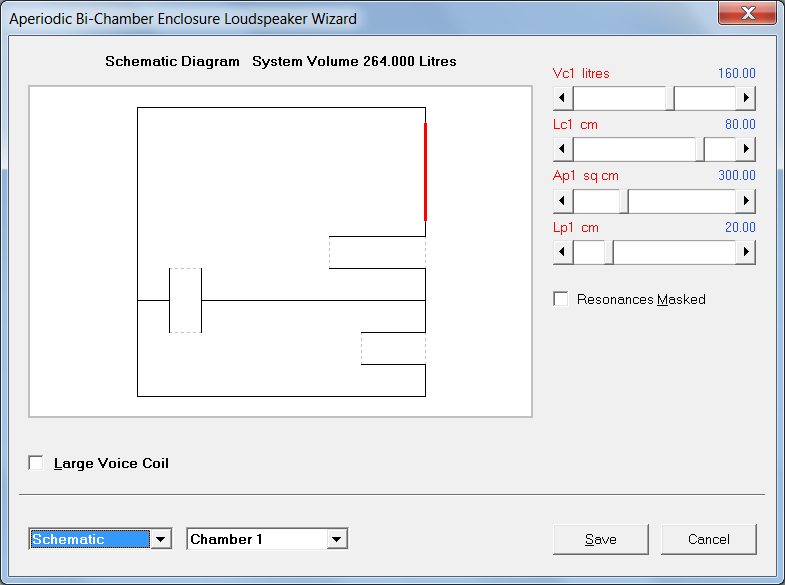Viewport: 785px width, 585px height.
Task: Decrease Lp1 cm with left arrow
Action: point(563,252)
